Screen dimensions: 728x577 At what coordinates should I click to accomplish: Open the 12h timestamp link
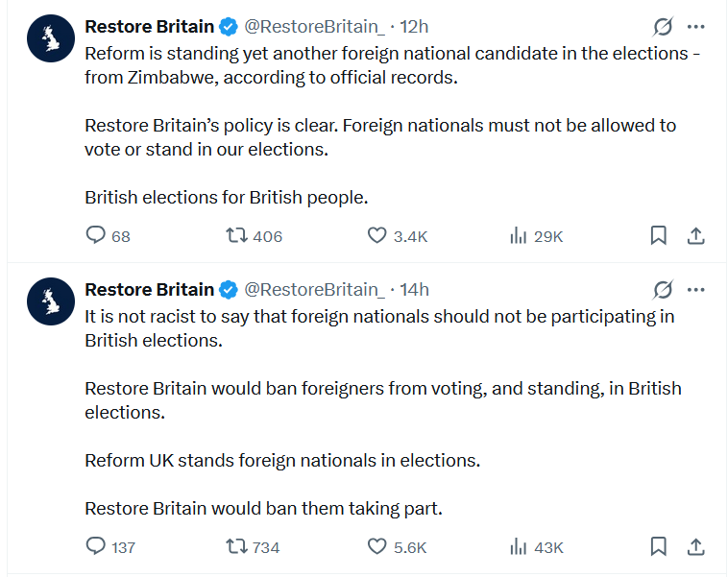point(415,26)
